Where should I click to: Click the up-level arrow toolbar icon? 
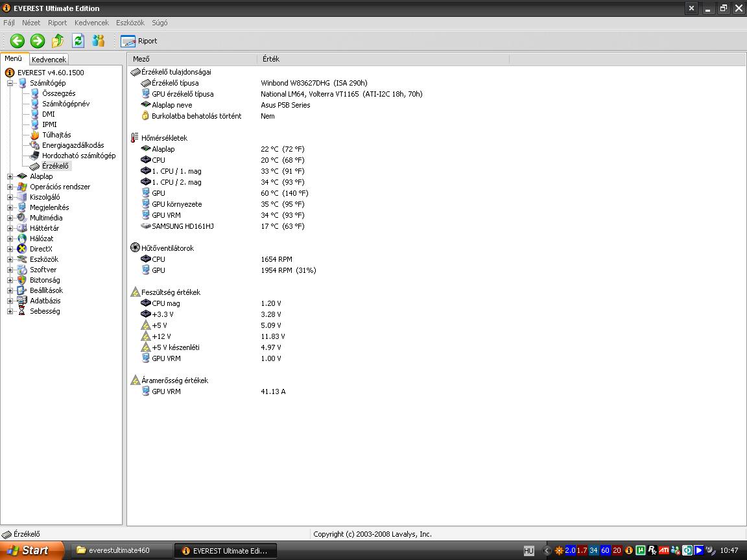pyautogui.click(x=58, y=41)
